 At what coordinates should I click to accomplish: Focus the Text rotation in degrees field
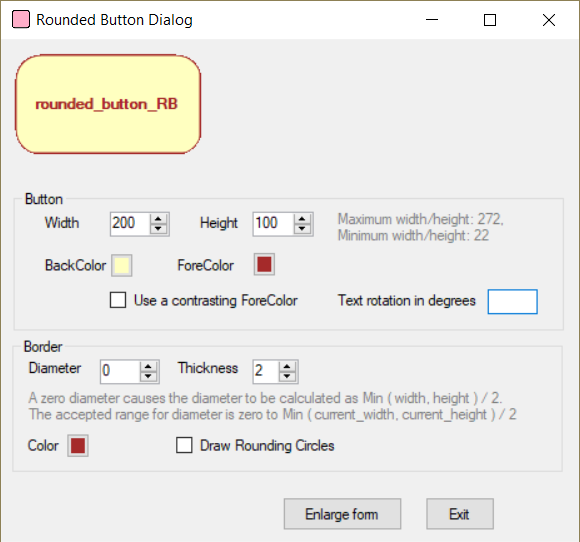point(512,302)
